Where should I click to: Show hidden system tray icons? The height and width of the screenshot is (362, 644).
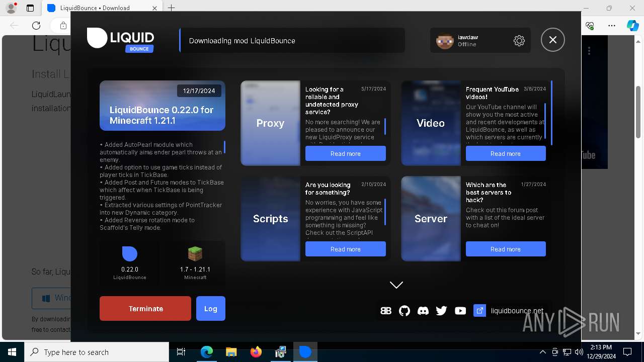click(543, 352)
